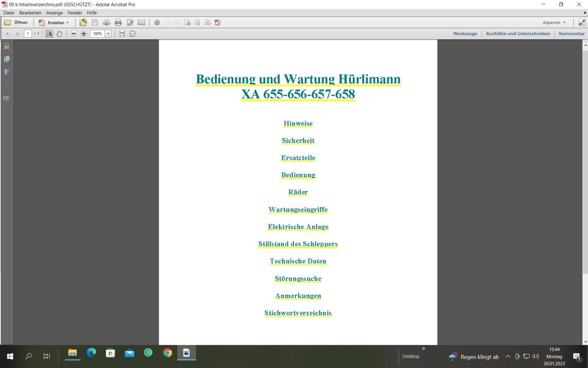The width and height of the screenshot is (588, 368).
Task: Click the zoom in plus button
Action: tap(84, 34)
